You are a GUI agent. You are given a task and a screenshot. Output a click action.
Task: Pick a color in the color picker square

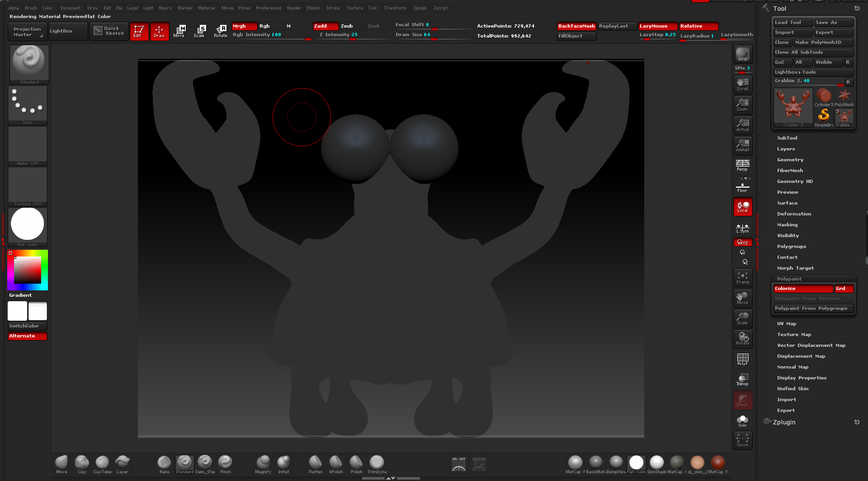point(28,270)
